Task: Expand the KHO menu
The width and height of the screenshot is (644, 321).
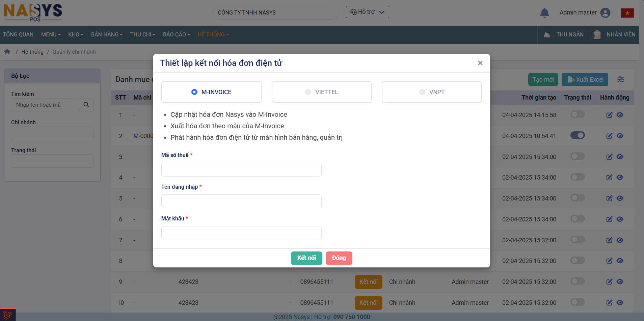Action: pyautogui.click(x=76, y=34)
